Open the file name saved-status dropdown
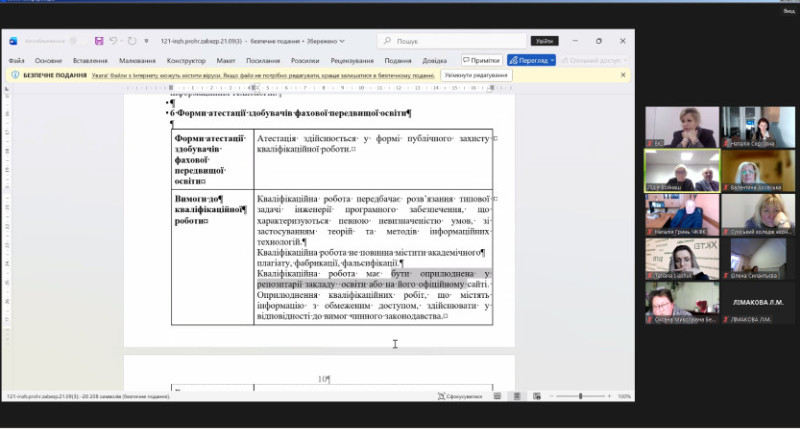The height and width of the screenshot is (429, 800). tap(342, 41)
